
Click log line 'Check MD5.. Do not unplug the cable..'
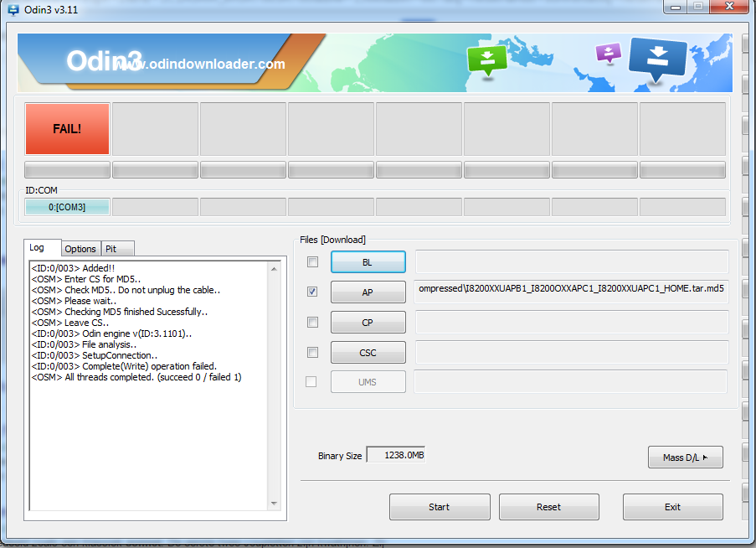tap(126, 290)
